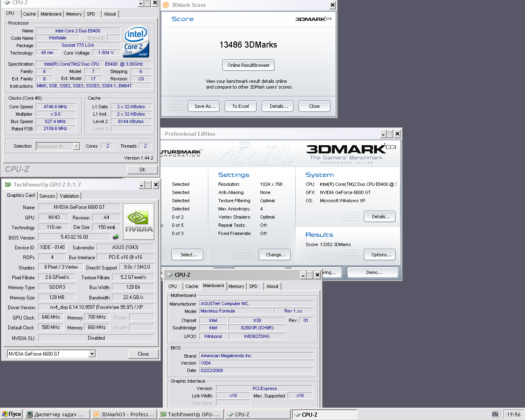Image resolution: width=525 pixels, height=420 pixels.
Task: Click the Windows Start button
Action: tap(11, 414)
